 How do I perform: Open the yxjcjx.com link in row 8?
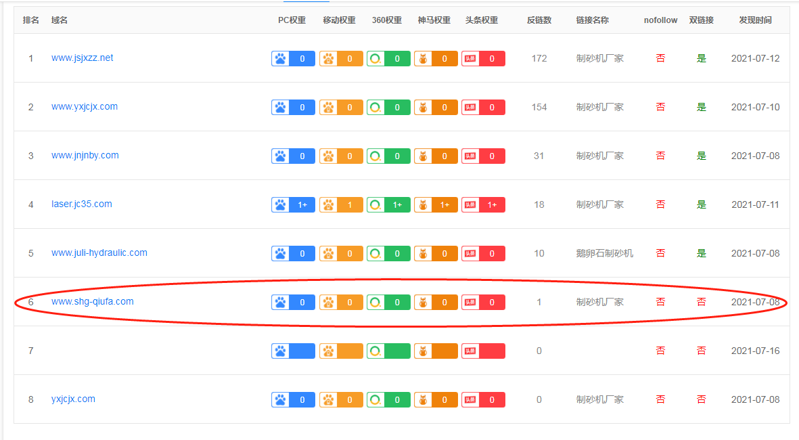point(73,399)
